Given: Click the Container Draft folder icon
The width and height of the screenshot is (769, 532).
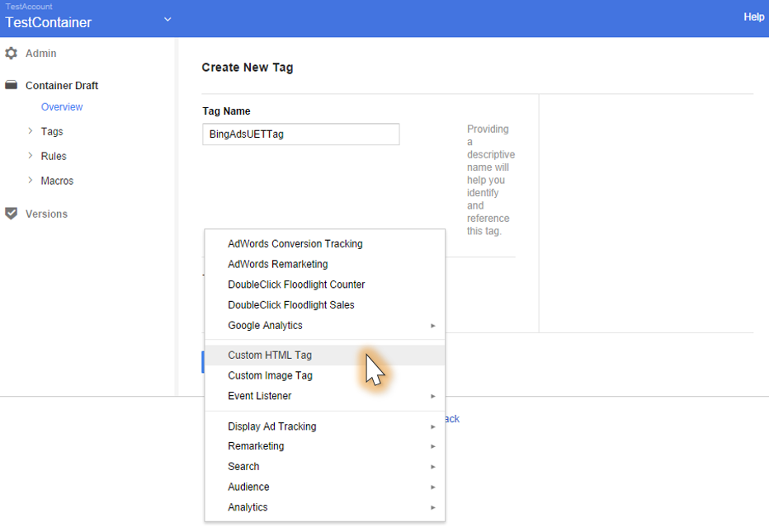Looking at the screenshot, I should tap(12, 85).
